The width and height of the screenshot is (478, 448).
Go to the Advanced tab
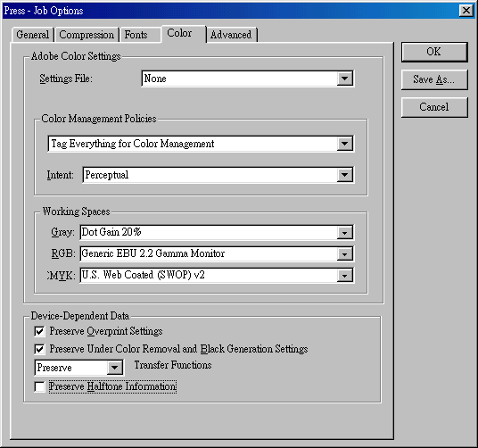[231, 35]
